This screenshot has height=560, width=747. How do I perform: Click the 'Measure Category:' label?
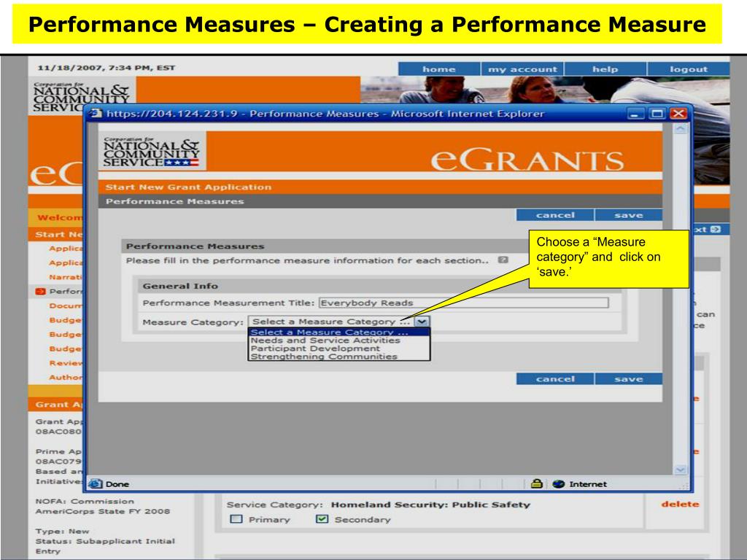pos(193,322)
